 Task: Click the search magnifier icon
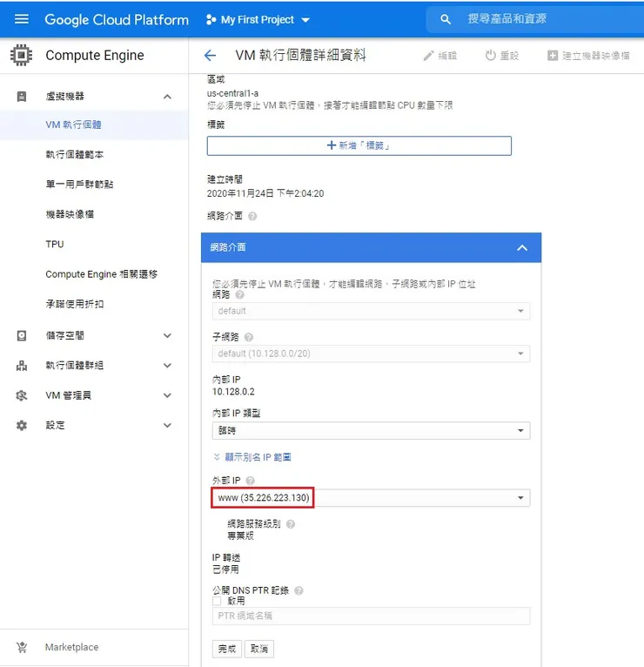pos(445,19)
